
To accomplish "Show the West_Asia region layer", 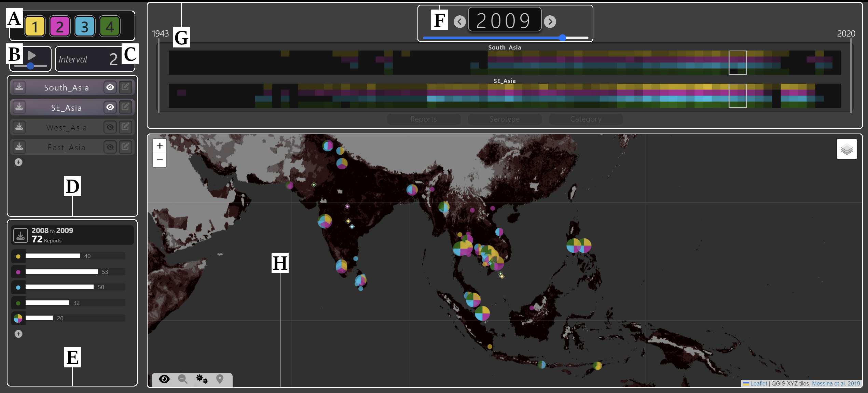I will click(x=110, y=127).
